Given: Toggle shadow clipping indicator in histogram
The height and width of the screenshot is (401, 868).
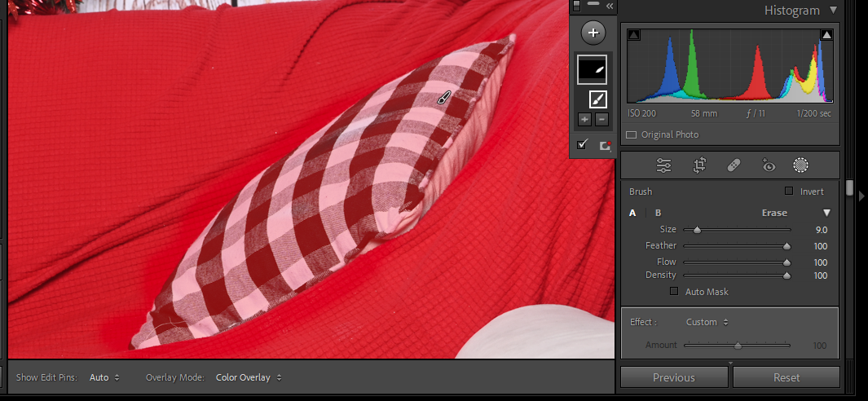Looking at the screenshot, I should tap(634, 35).
